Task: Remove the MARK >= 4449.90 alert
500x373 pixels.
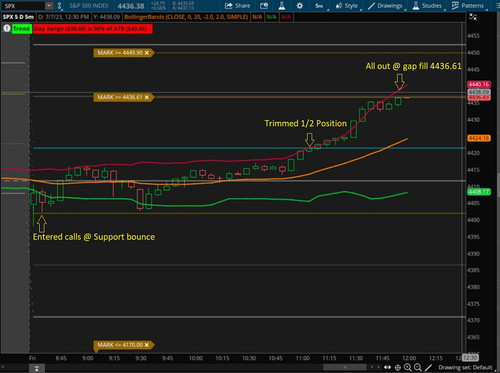Action: point(147,53)
